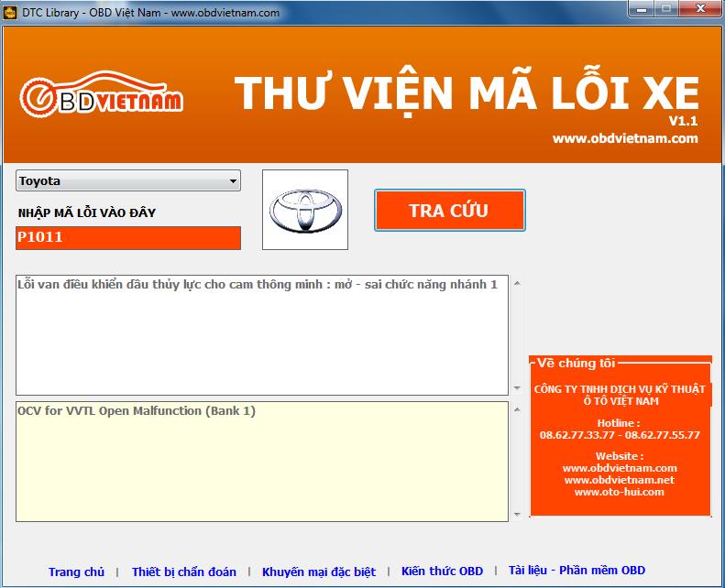Click the English OCV for VVTL description box
This screenshot has width=725, height=588.
pyautogui.click(x=262, y=462)
